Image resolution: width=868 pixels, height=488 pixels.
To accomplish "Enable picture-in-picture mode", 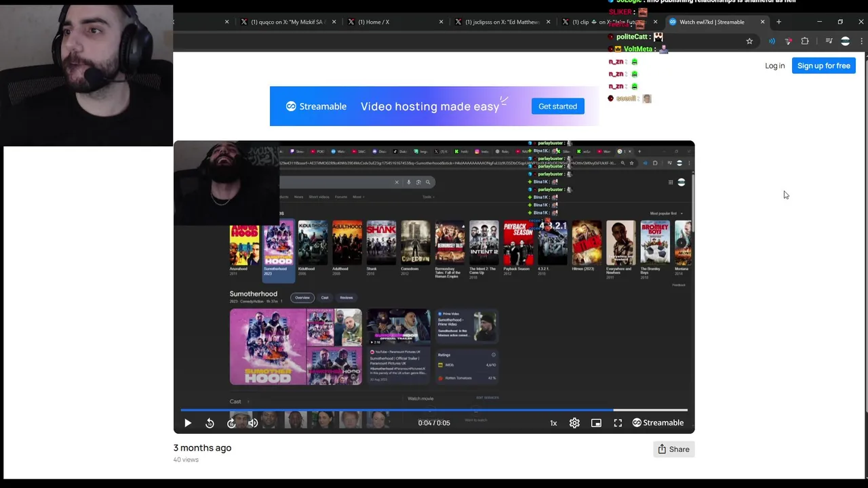I will point(596,423).
